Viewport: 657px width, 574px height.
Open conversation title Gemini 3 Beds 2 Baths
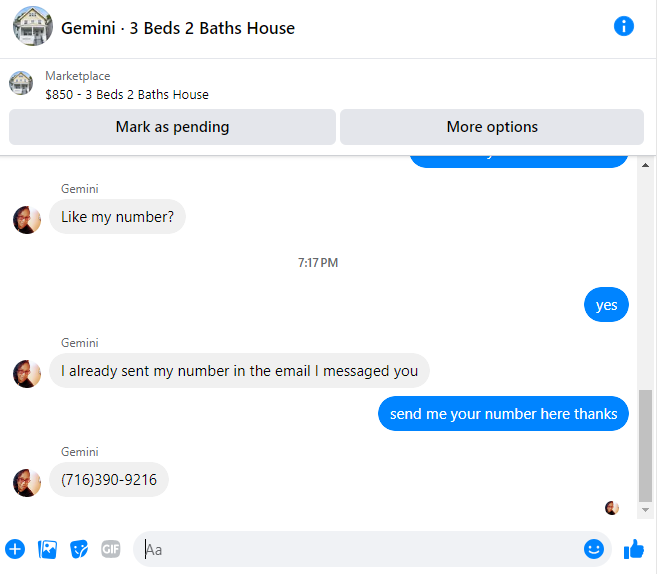coord(178,28)
